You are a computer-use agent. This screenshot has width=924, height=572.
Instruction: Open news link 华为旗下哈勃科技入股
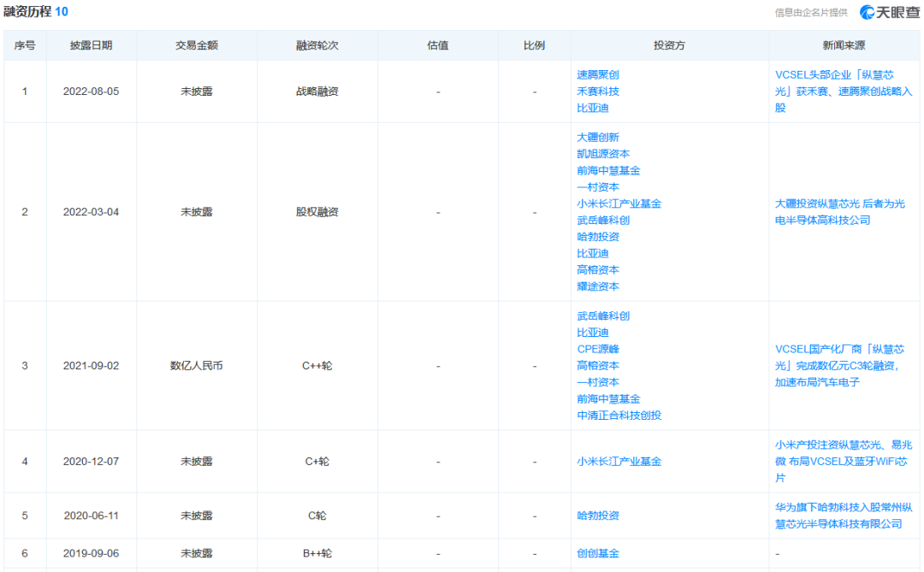point(844,516)
